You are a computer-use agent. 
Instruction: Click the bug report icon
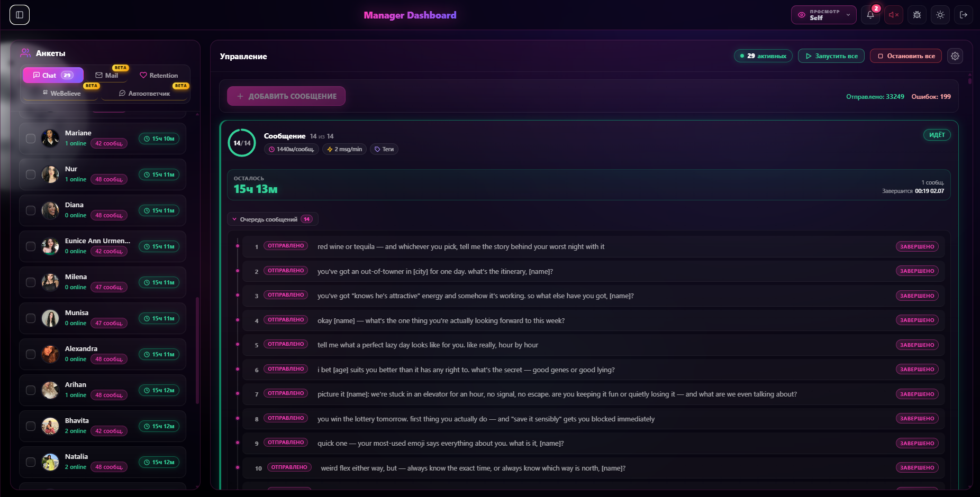[x=917, y=15]
